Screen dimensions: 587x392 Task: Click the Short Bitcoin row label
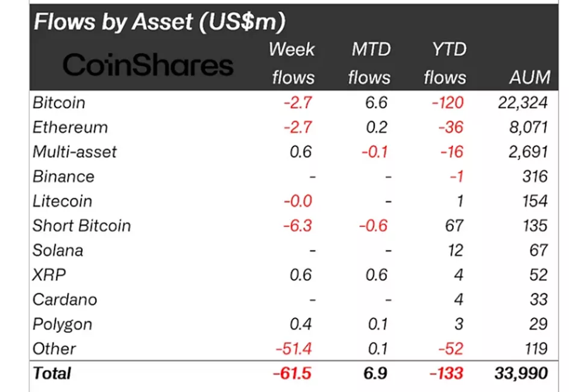click(x=81, y=226)
